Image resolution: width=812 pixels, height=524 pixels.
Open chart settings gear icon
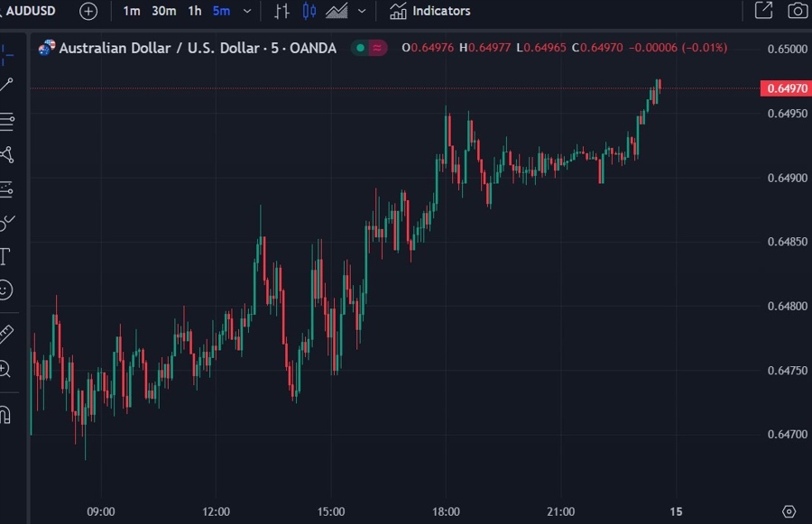pyautogui.click(x=789, y=511)
